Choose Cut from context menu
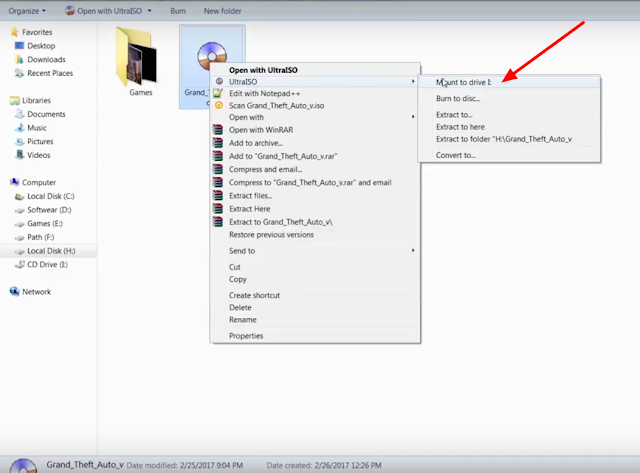The image size is (640, 473). [x=315, y=267]
